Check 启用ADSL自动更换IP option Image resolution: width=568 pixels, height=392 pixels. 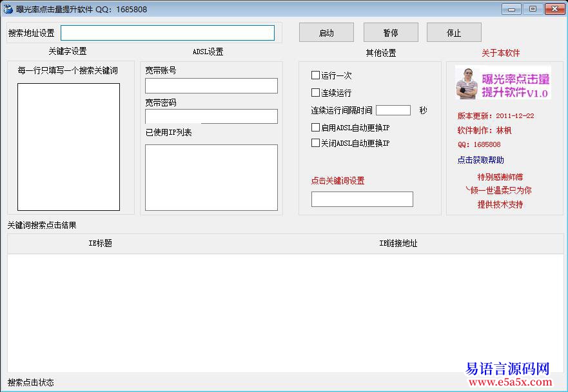point(314,127)
